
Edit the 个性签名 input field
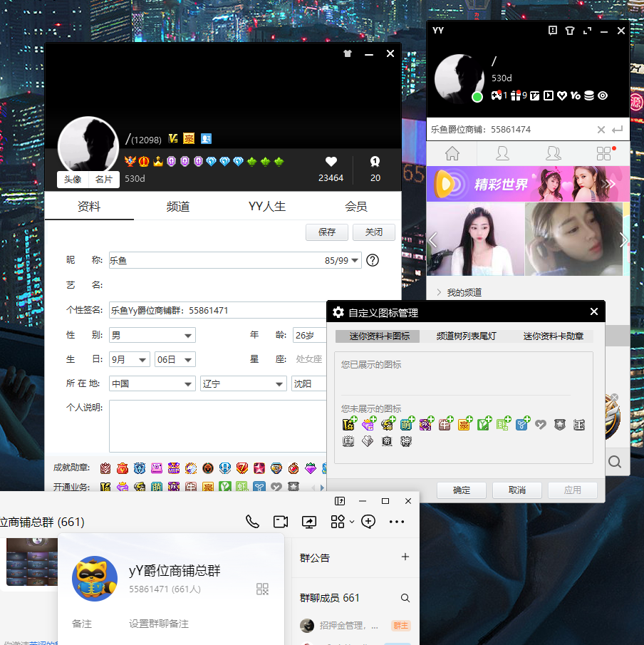217,310
